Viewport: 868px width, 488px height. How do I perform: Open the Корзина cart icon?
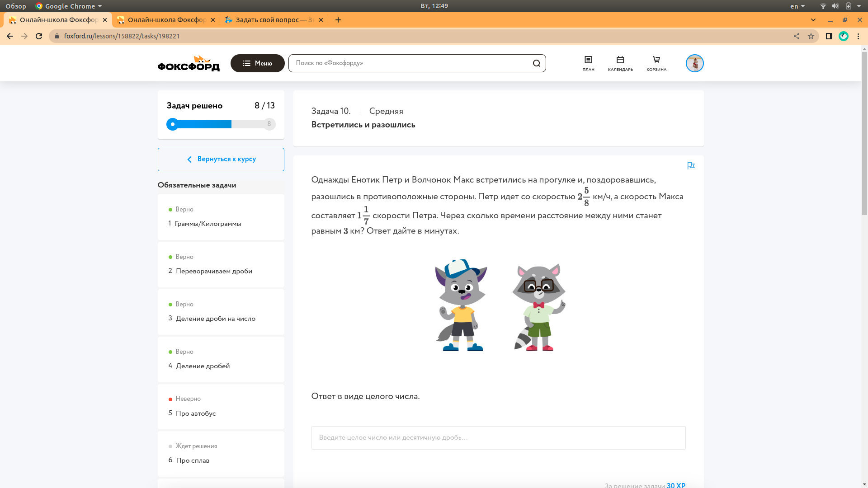point(656,63)
